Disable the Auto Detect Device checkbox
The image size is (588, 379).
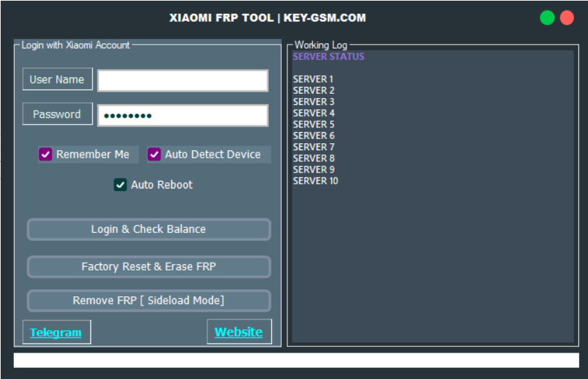click(154, 154)
